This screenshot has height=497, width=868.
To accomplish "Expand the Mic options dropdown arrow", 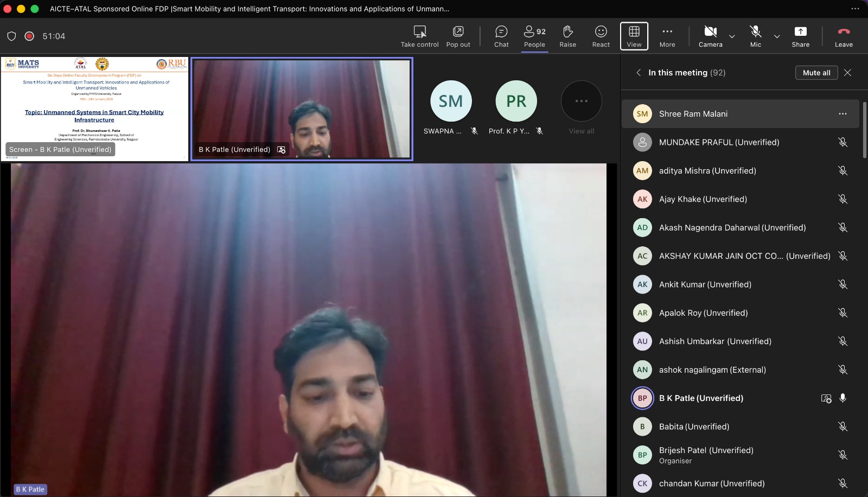I will pos(777,37).
